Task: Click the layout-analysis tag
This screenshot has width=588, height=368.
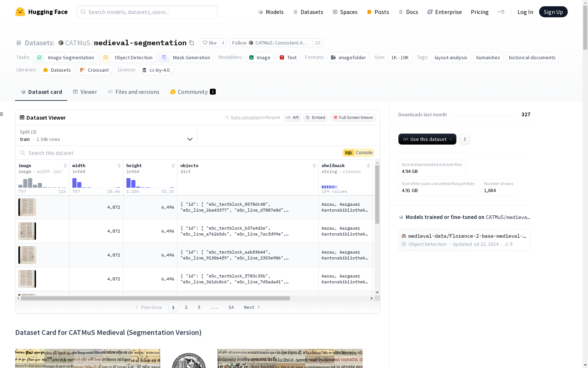Action: point(451,57)
